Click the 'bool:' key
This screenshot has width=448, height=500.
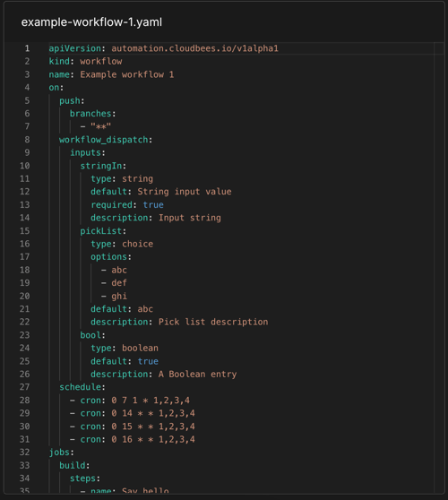point(93,335)
